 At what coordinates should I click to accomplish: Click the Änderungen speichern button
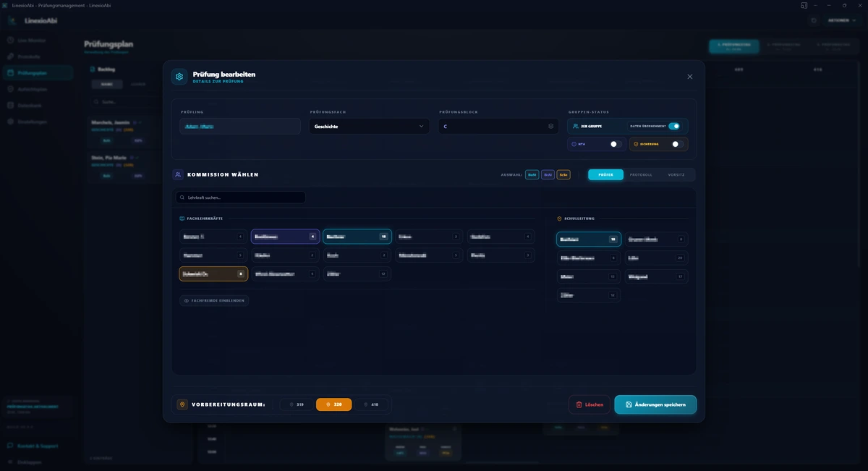click(x=655, y=404)
